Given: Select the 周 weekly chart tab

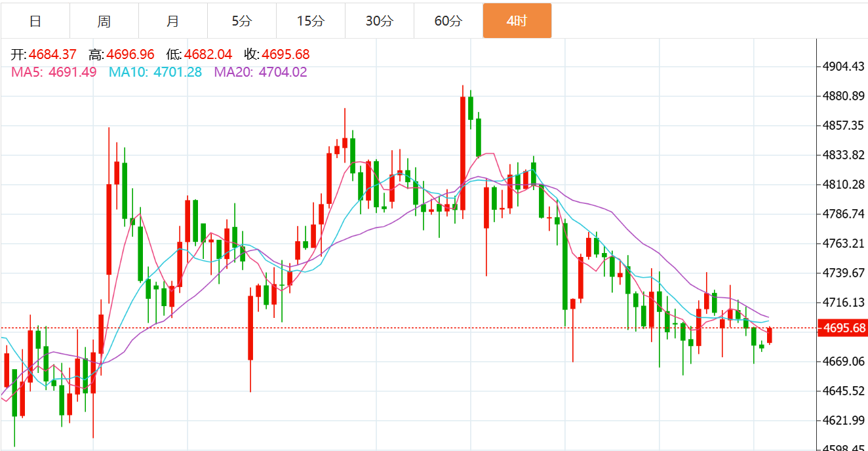Looking at the screenshot, I should point(104,21).
